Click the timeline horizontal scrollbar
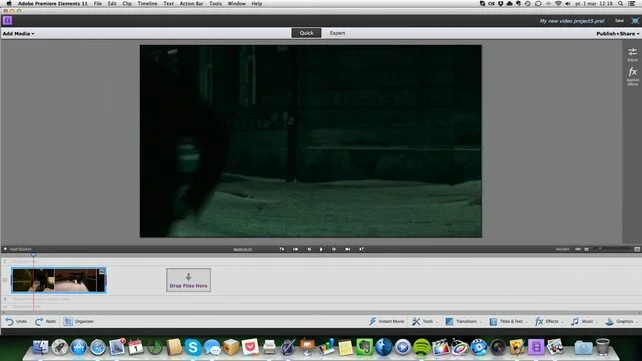 321,312
